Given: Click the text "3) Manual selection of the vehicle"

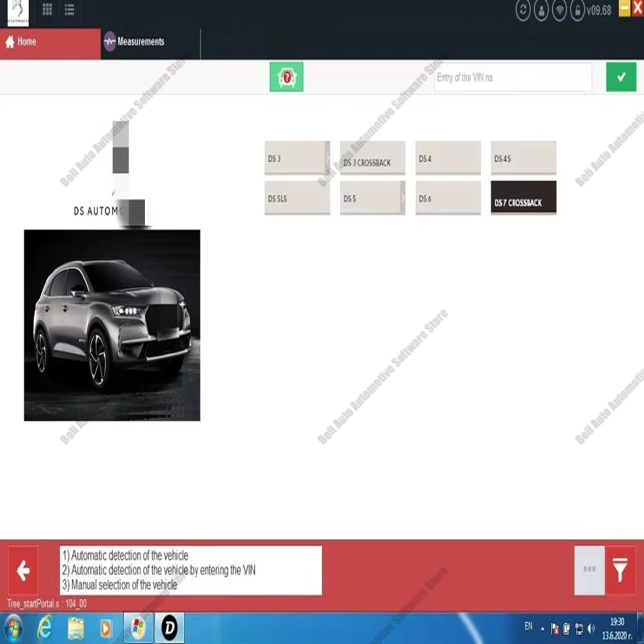Looking at the screenshot, I should (x=120, y=585).
